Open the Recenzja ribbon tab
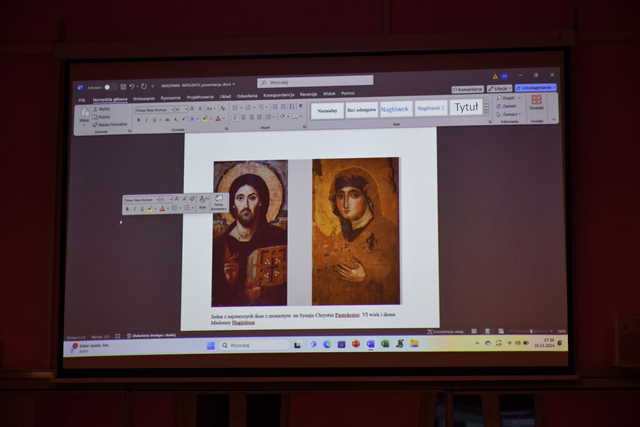The width and height of the screenshot is (640, 427). click(x=308, y=94)
